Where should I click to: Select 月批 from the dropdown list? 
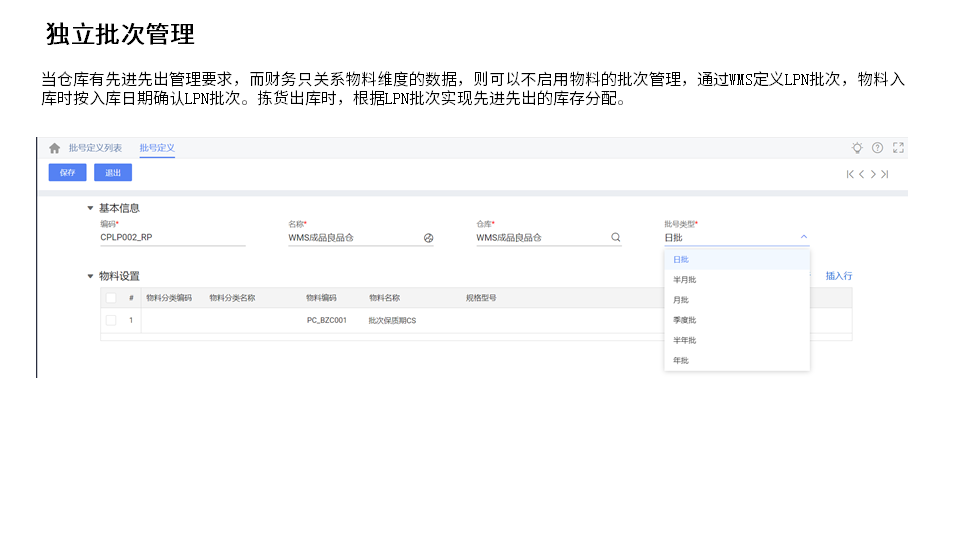(x=681, y=300)
